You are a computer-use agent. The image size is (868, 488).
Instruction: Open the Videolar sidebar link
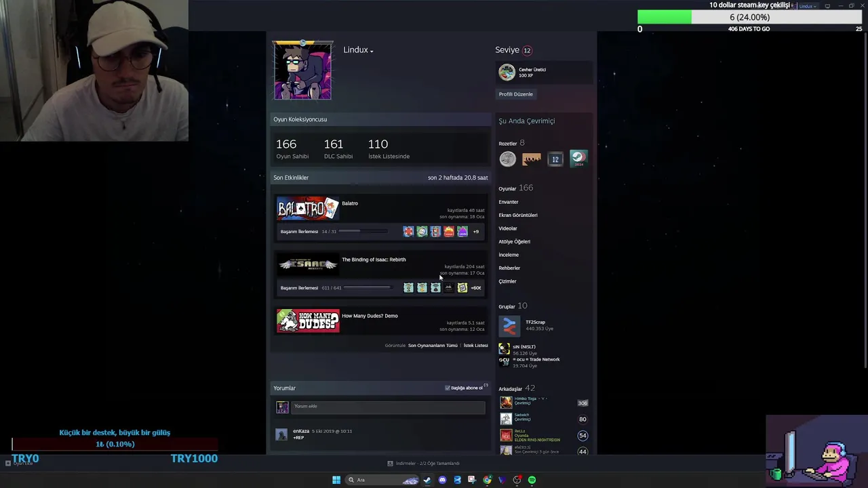tap(508, 228)
